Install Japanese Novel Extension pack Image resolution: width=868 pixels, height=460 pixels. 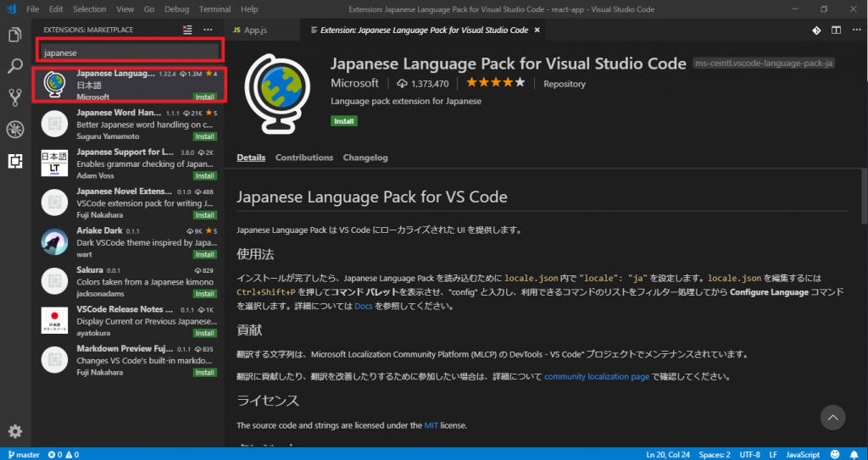tap(205, 215)
